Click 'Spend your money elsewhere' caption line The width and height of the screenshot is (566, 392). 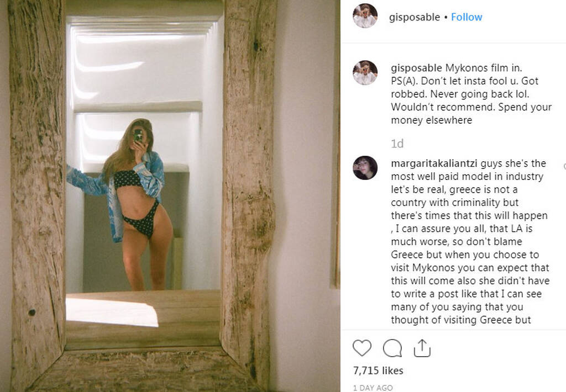point(471,113)
